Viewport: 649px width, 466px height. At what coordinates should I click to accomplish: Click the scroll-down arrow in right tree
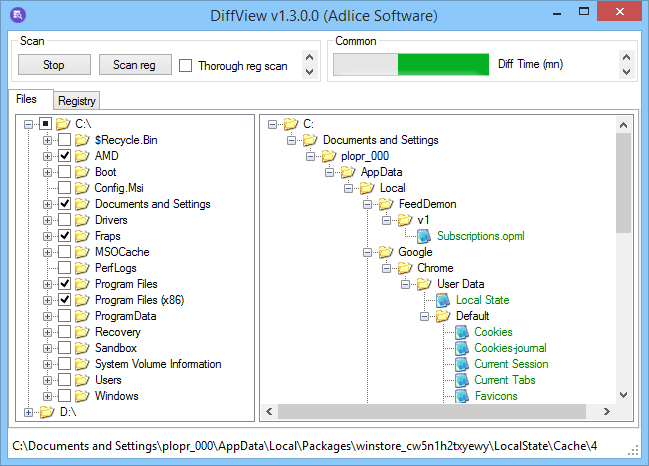pos(623,395)
